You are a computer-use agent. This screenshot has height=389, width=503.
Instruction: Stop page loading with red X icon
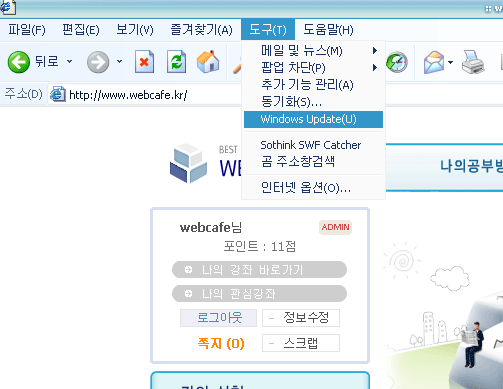(144, 62)
